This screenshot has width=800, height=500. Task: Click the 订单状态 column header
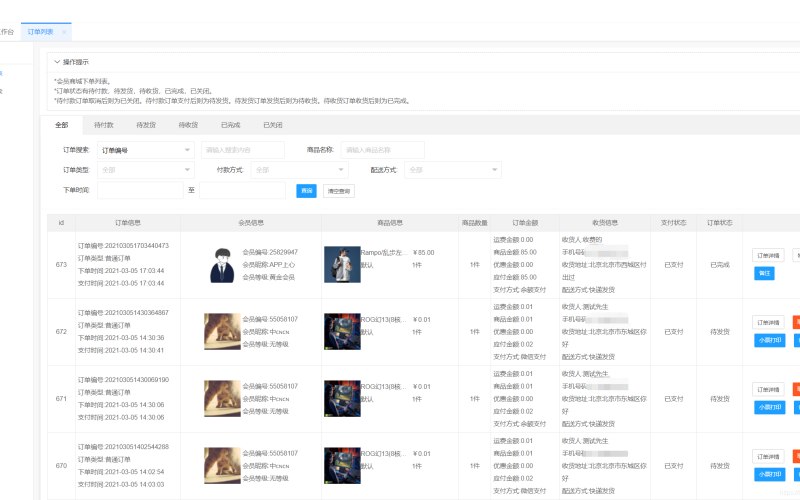pyautogui.click(x=719, y=223)
